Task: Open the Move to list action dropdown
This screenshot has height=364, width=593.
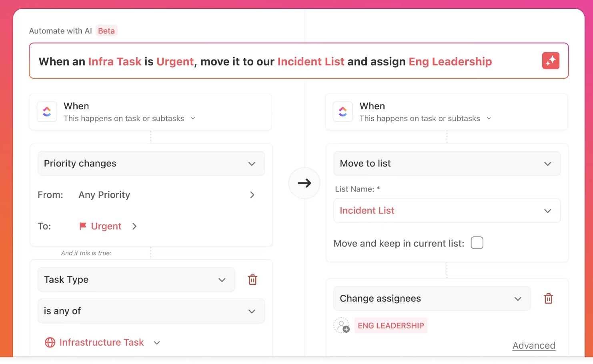Action: (x=447, y=163)
